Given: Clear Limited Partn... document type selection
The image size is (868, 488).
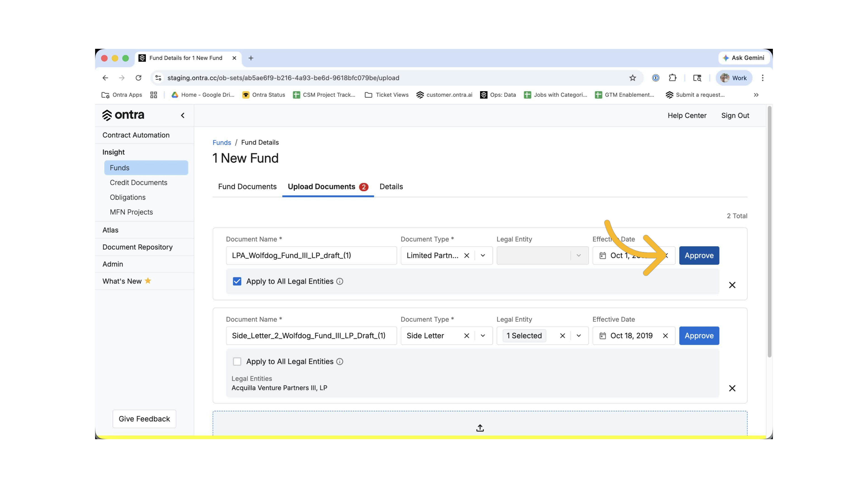Looking at the screenshot, I should (x=467, y=256).
